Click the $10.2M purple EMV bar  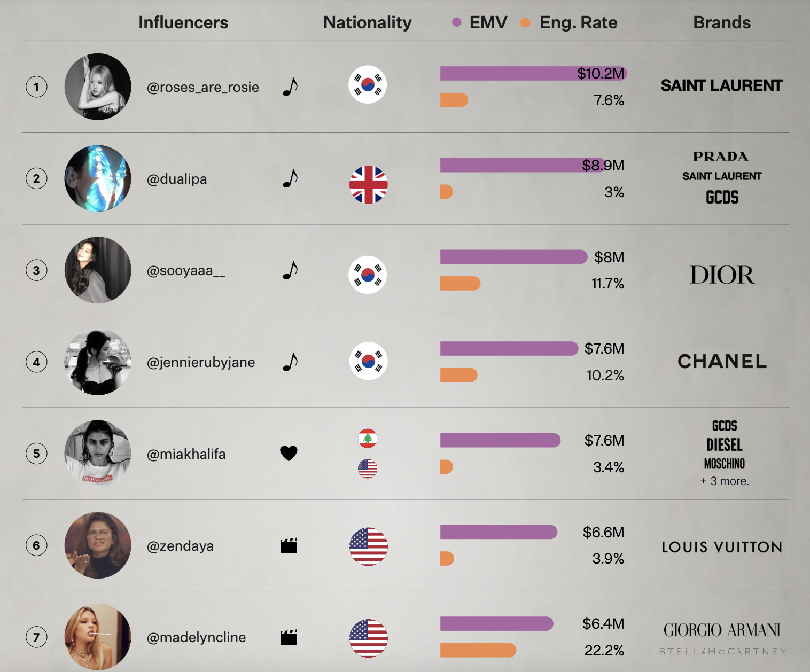coord(533,74)
